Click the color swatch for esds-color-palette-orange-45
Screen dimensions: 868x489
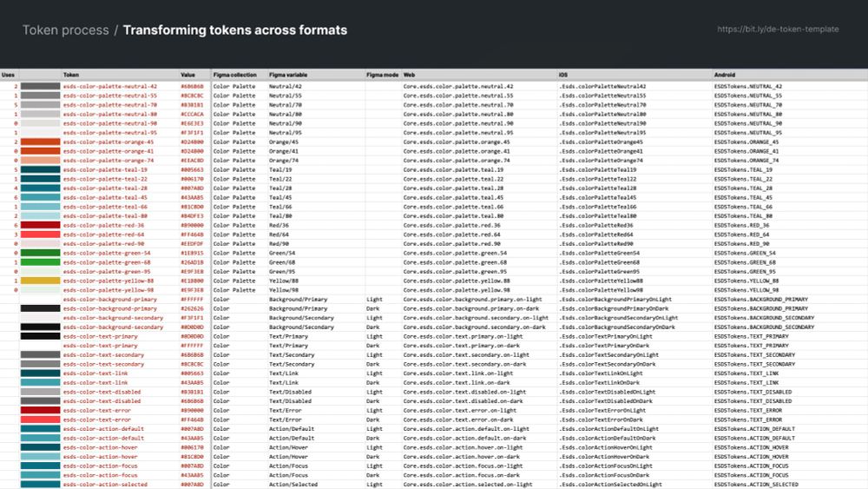coord(41,142)
